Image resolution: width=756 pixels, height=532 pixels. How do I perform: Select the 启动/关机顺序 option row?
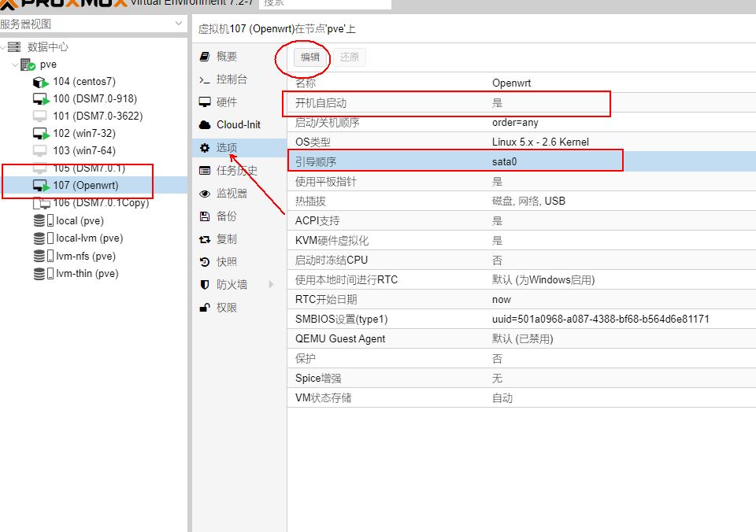coord(521,123)
